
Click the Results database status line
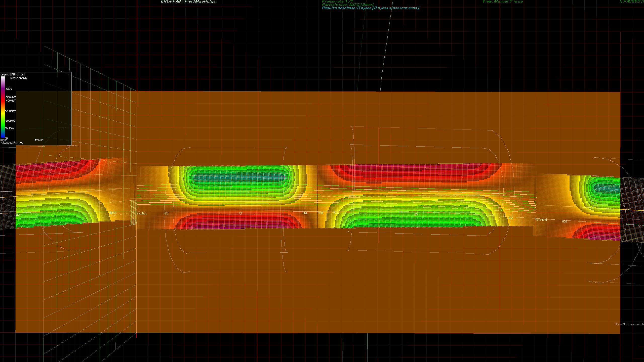point(370,8)
